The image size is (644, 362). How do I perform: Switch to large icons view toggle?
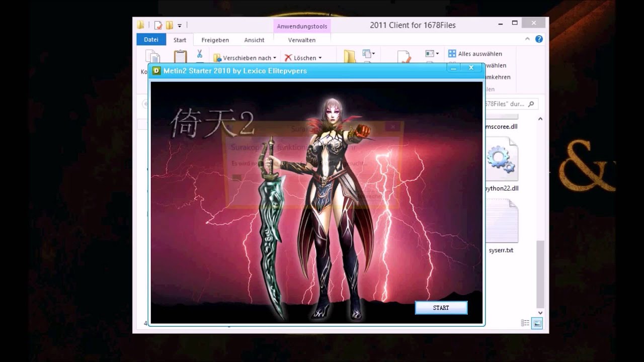tap(537, 323)
